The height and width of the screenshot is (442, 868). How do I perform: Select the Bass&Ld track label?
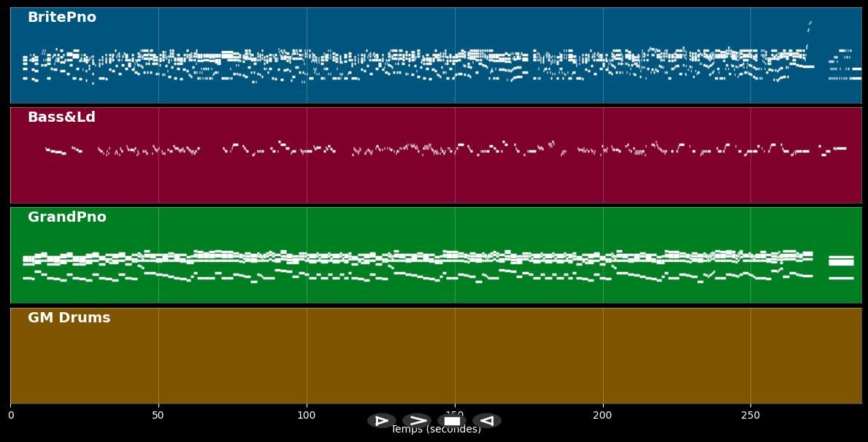pyautogui.click(x=61, y=117)
